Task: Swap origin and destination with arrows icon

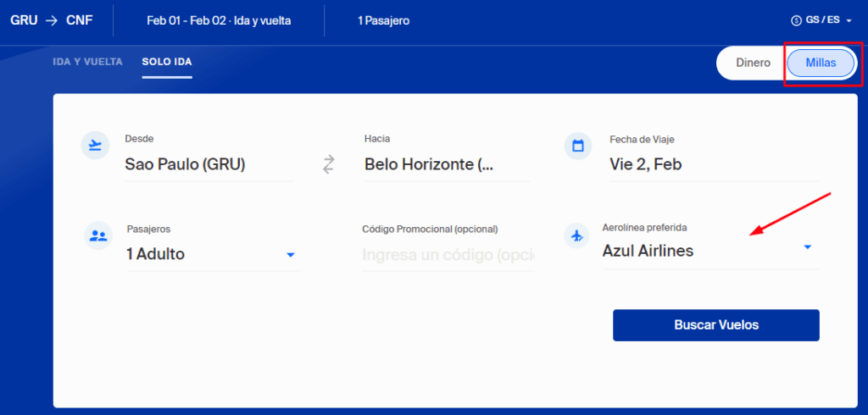Action: (330, 164)
